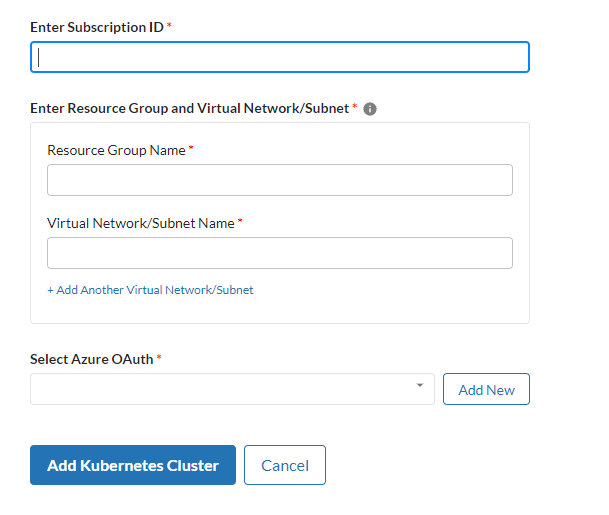Click the Enter Resource Group and Virtual Network/Subnet heading

click(190, 108)
